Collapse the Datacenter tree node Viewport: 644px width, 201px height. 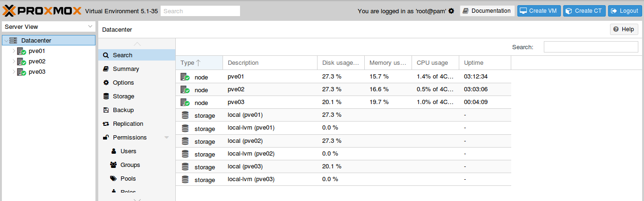[x=6, y=41]
